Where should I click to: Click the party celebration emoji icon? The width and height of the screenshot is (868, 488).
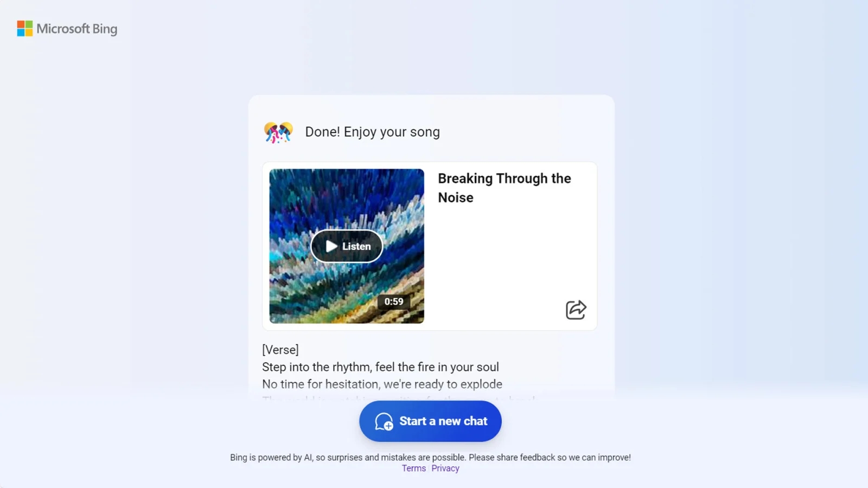[x=278, y=132]
